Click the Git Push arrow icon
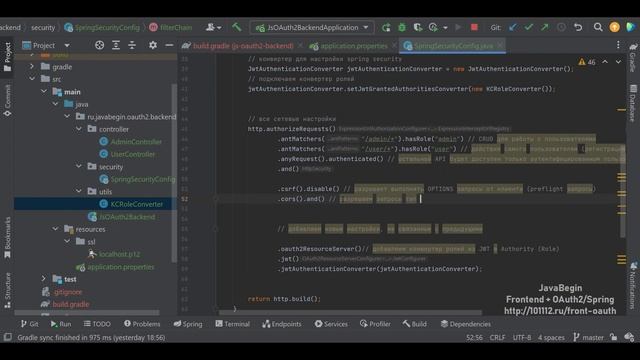This screenshot has width=640, height=360. click(x=544, y=27)
